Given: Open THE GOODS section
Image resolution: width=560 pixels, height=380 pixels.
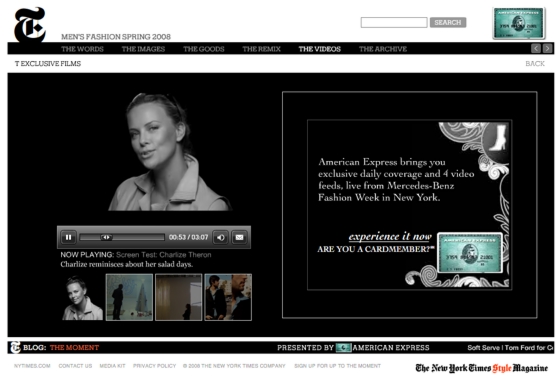Looking at the screenshot, I should (204, 49).
